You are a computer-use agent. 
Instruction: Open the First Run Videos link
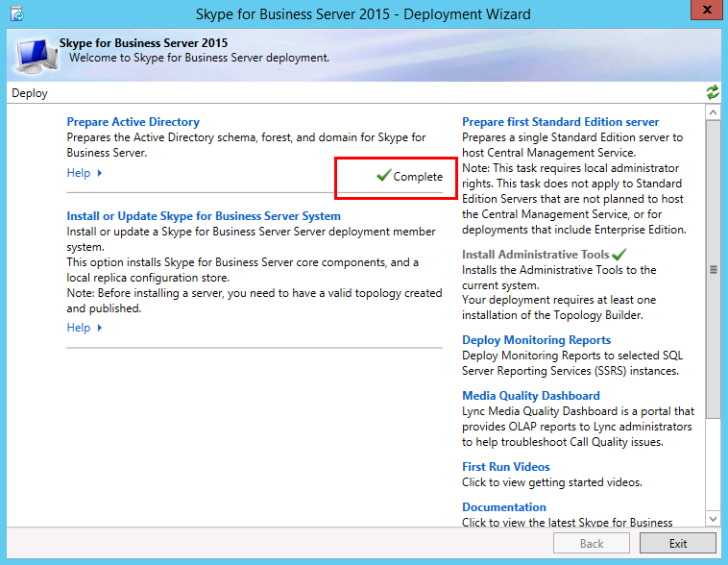click(506, 467)
